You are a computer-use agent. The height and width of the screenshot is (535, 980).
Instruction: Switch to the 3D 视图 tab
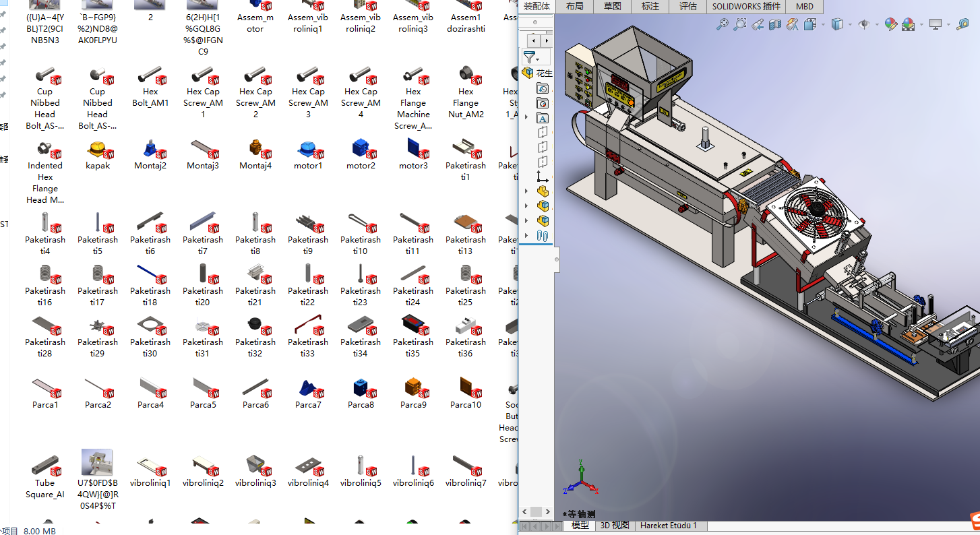[615, 526]
